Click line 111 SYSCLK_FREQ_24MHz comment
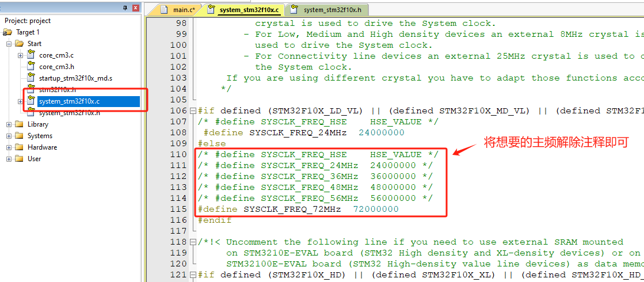This screenshot has height=282, width=644. click(315, 165)
